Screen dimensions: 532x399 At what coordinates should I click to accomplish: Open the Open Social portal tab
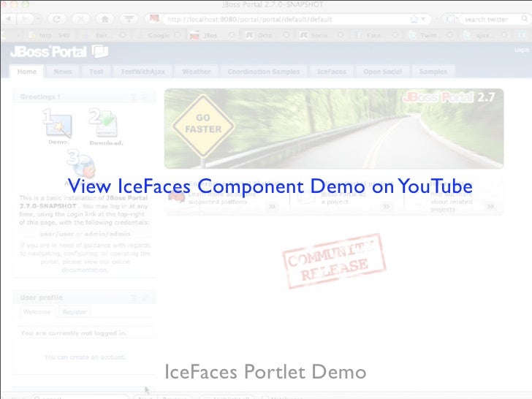click(x=382, y=72)
